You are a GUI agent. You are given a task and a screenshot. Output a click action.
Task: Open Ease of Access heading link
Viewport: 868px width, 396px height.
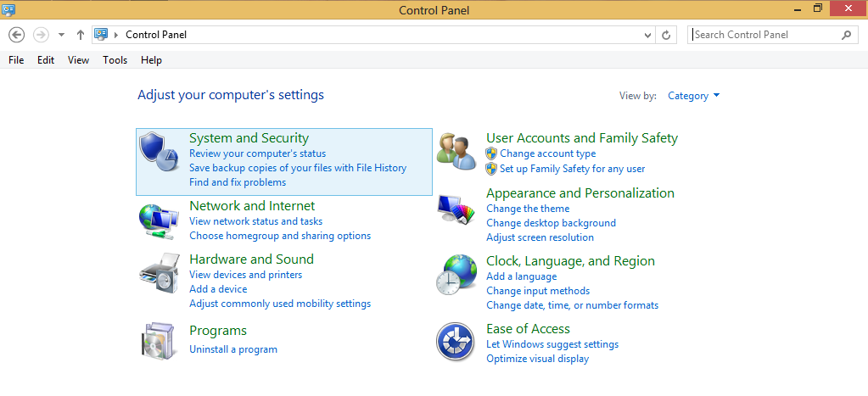tap(528, 329)
